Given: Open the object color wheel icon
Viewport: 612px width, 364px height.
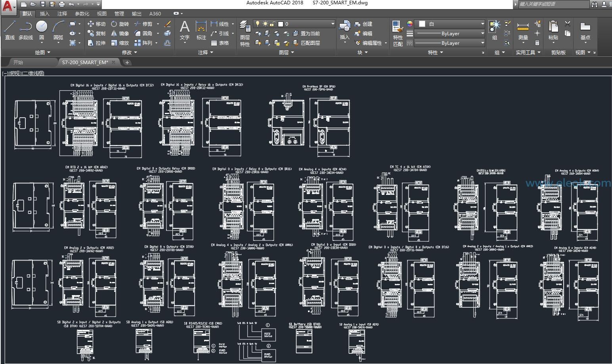Looking at the screenshot, I should [x=410, y=24].
